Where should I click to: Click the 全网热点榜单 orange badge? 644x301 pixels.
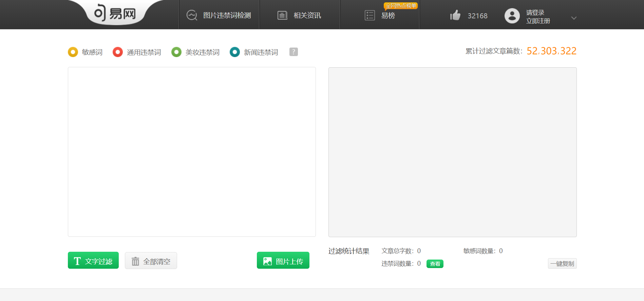tap(401, 6)
